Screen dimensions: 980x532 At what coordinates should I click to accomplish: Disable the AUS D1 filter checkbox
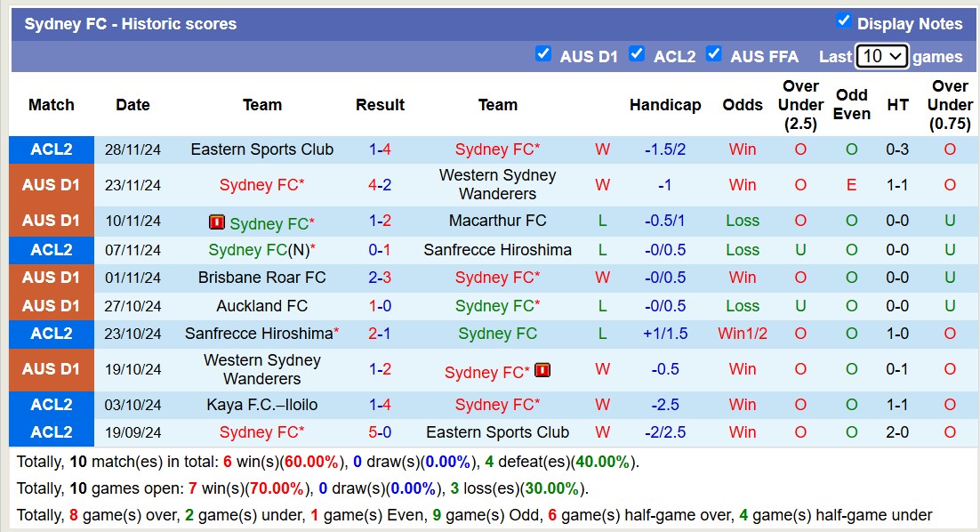click(543, 54)
